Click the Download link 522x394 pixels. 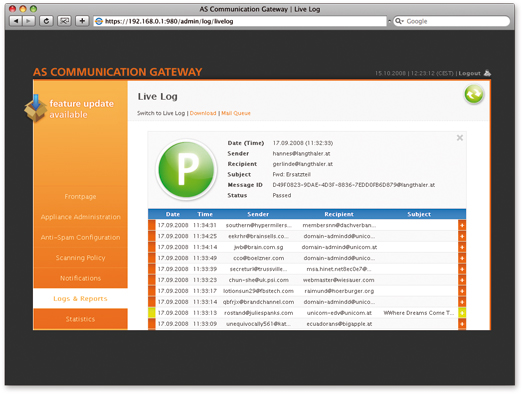[x=203, y=113]
